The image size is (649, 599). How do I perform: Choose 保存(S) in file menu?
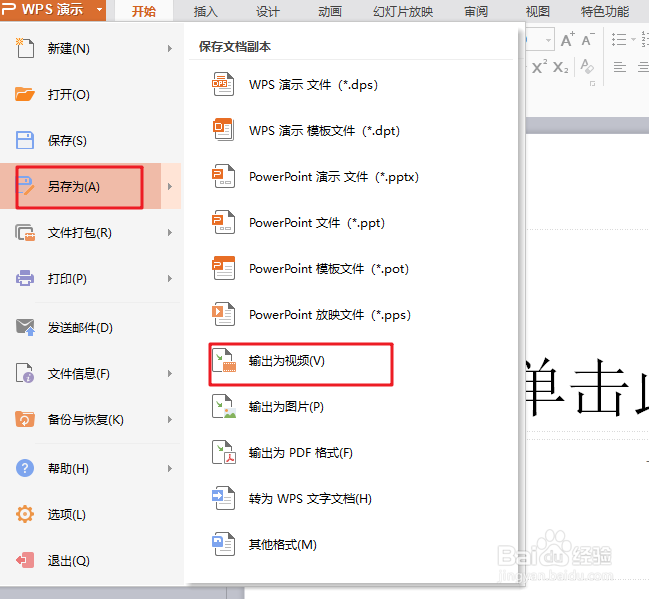click(90, 140)
